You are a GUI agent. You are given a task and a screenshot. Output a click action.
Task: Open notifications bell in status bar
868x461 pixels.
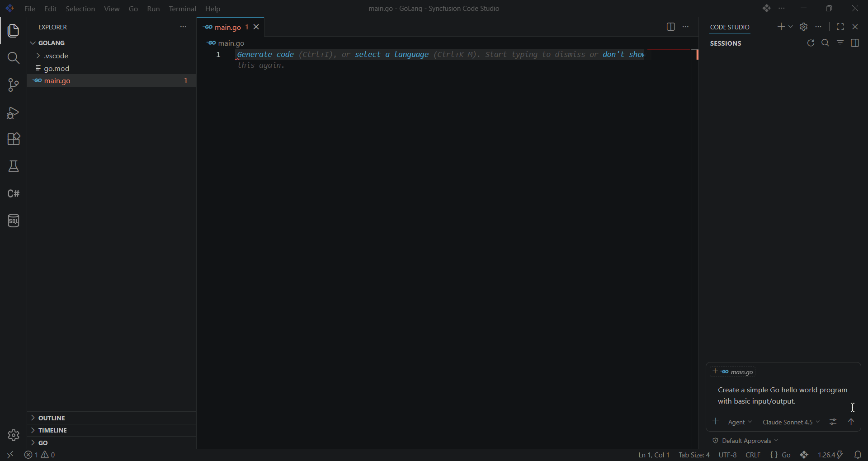pos(858,455)
